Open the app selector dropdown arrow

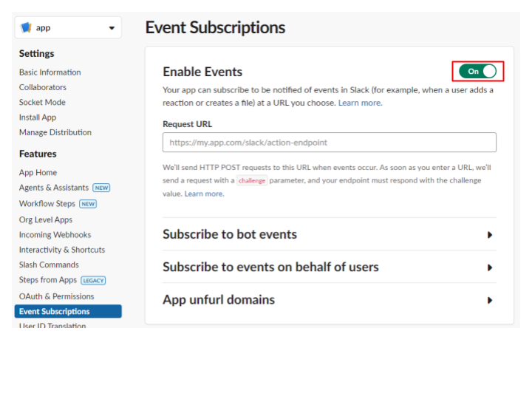coord(112,28)
